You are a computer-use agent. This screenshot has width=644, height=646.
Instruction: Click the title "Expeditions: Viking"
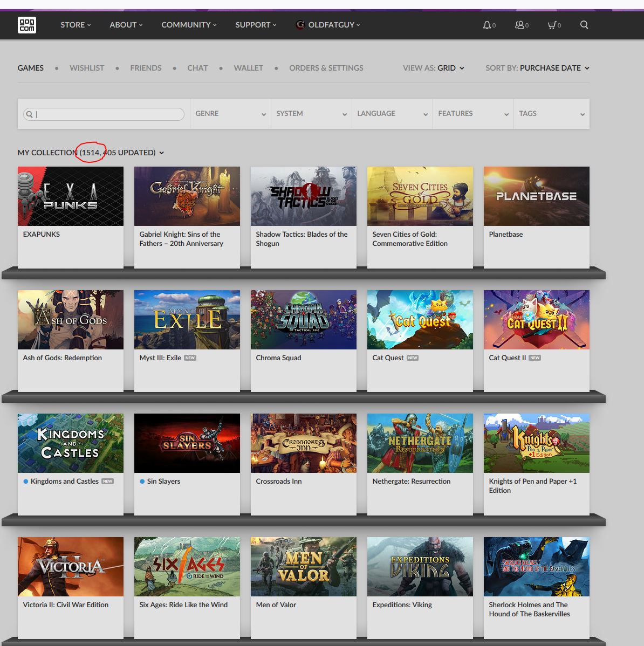point(402,605)
